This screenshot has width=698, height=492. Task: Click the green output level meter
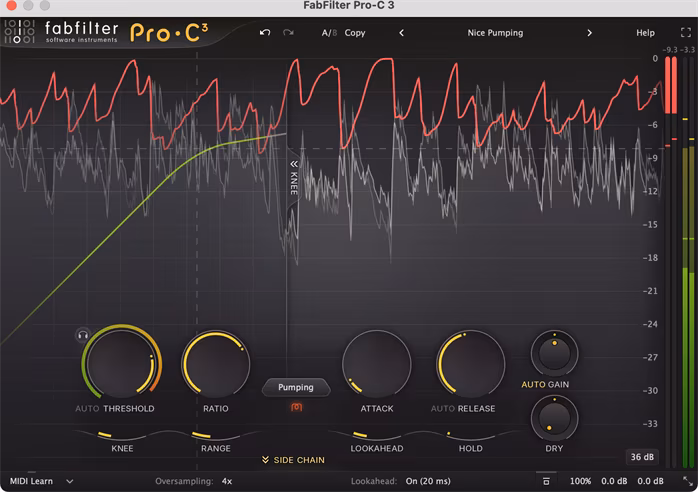[x=688, y=307]
